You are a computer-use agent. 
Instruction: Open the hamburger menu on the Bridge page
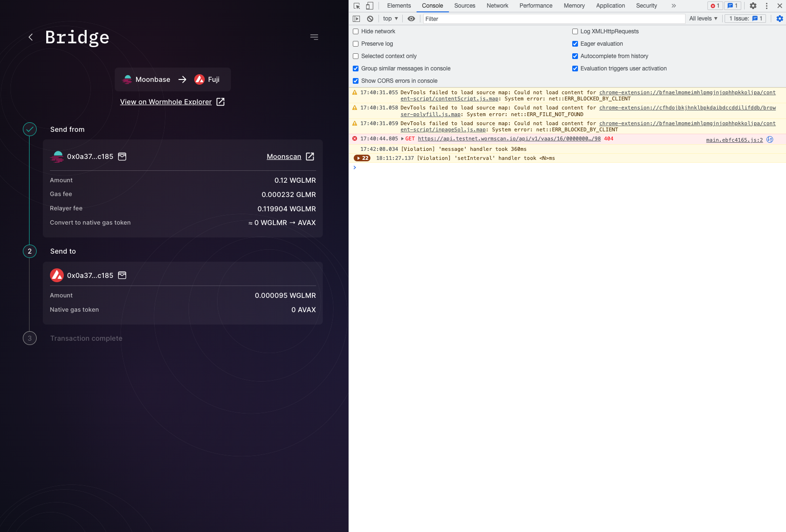click(x=314, y=37)
